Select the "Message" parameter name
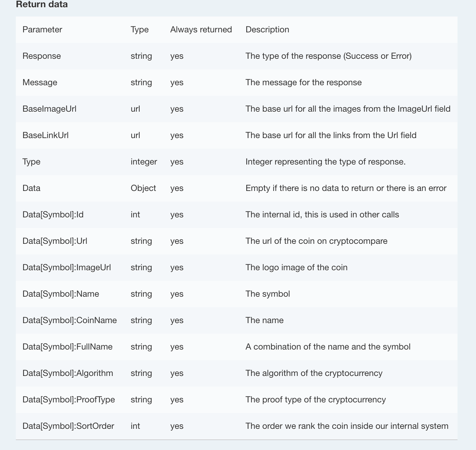 pyautogui.click(x=40, y=83)
